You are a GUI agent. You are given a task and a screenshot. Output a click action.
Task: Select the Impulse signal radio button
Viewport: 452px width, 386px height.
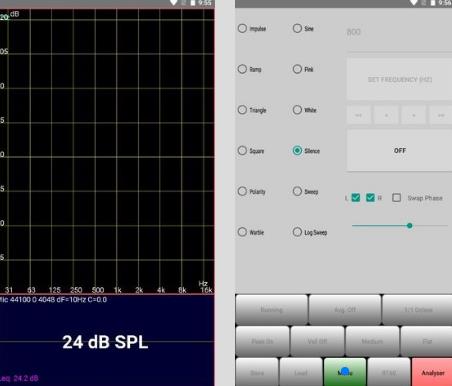pyautogui.click(x=242, y=28)
